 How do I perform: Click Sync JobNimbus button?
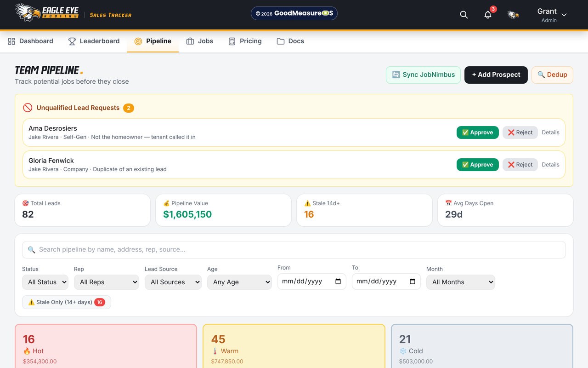(x=423, y=75)
